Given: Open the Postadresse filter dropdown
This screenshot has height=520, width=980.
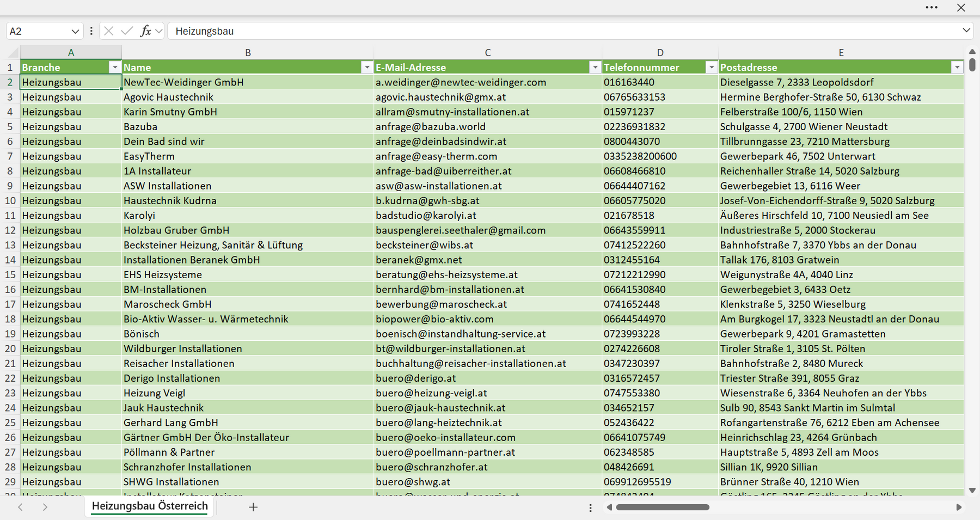Looking at the screenshot, I should (x=957, y=67).
